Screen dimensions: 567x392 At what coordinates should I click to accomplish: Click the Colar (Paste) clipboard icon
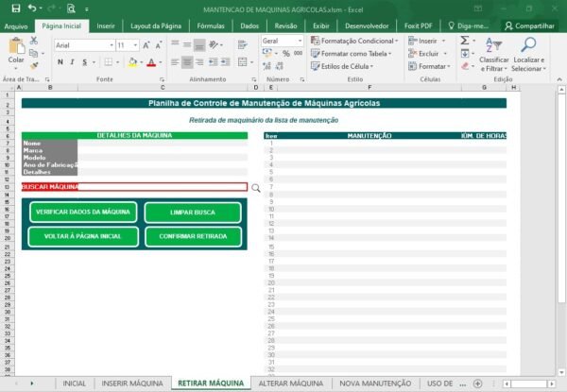click(x=16, y=46)
